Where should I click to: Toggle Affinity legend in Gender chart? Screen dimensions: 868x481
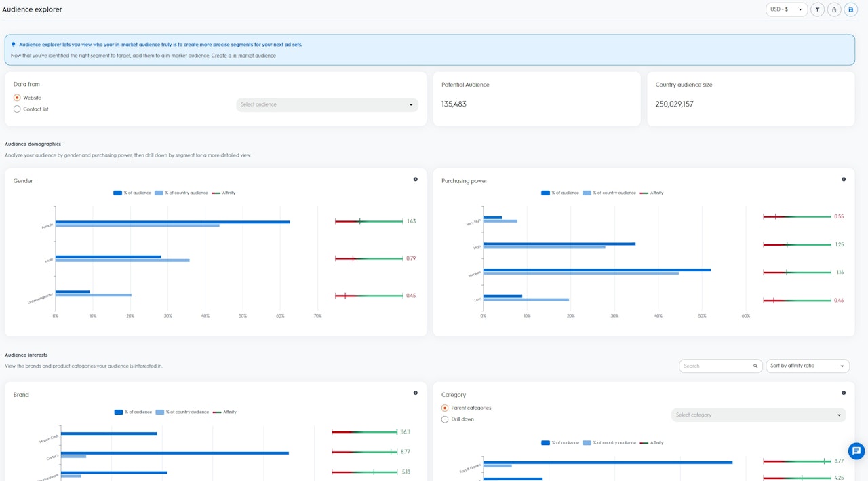pyautogui.click(x=224, y=193)
